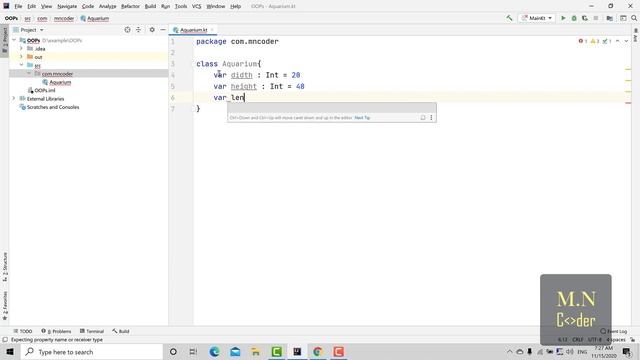Run the MainKt configuration
The width and height of the screenshot is (640, 360).
(x=563, y=18)
